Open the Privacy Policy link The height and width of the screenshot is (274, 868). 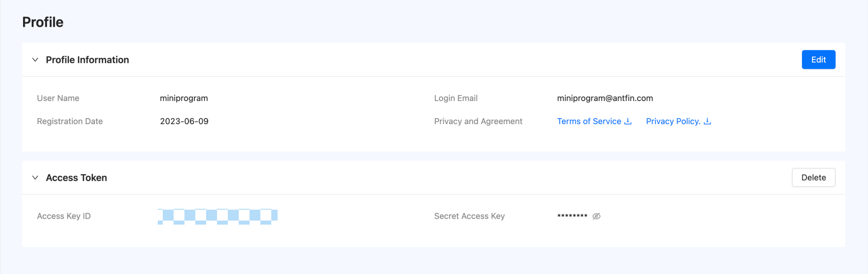(673, 121)
